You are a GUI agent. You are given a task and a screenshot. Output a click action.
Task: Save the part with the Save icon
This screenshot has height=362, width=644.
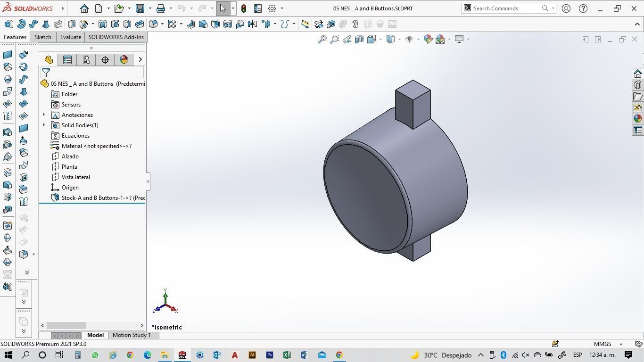[140, 8]
